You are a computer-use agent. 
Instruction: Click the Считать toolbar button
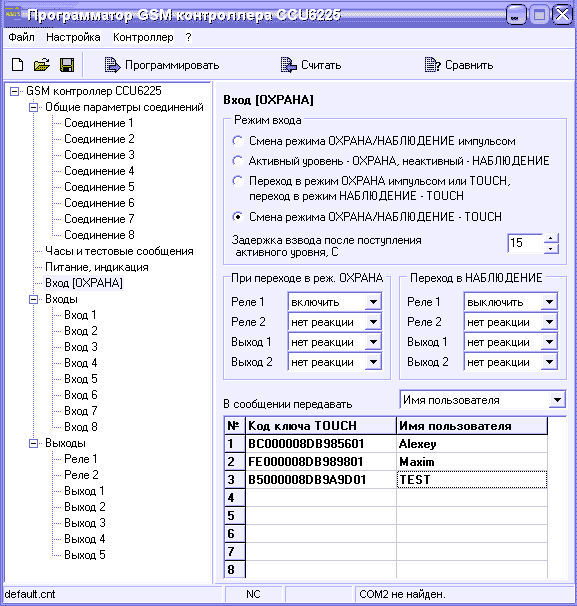(x=311, y=65)
